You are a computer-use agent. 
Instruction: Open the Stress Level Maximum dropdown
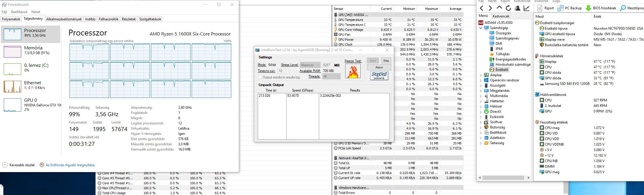310,65
